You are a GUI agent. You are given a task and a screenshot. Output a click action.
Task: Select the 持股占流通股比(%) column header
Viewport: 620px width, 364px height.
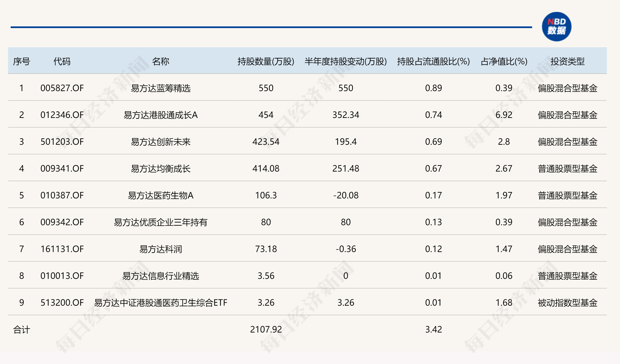point(433,61)
